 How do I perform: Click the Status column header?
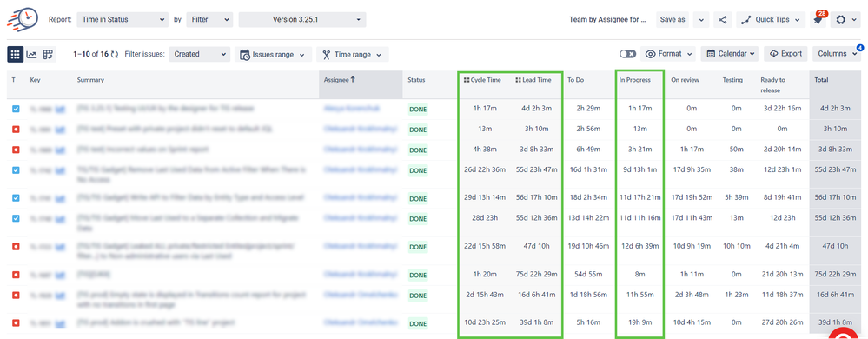tap(416, 80)
